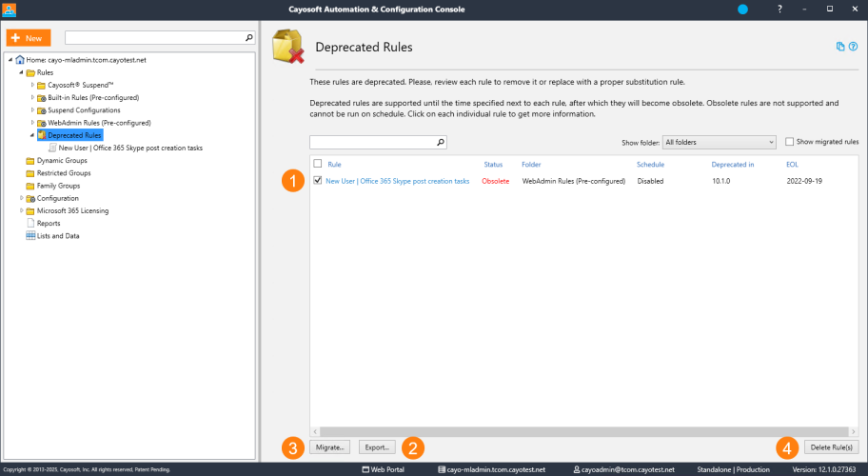The width and height of the screenshot is (868, 476).
Task: Collapse the Rules folder arrow
Action: tap(22, 72)
